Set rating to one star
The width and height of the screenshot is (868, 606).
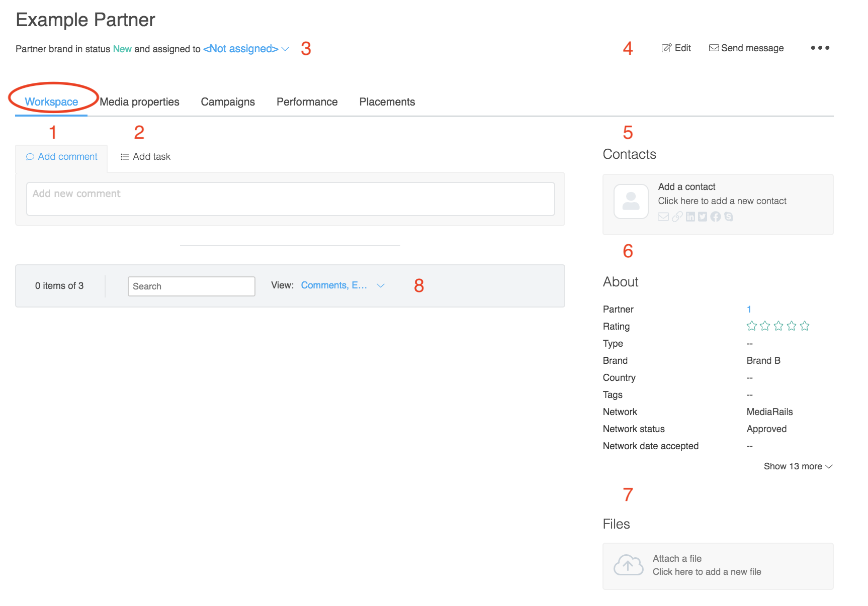tap(752, 326)
